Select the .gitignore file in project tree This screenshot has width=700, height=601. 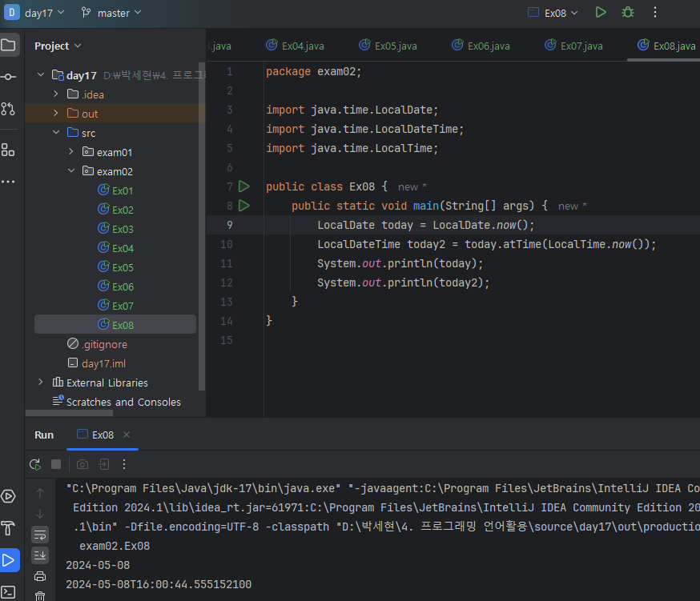click(x=104, y=344)
